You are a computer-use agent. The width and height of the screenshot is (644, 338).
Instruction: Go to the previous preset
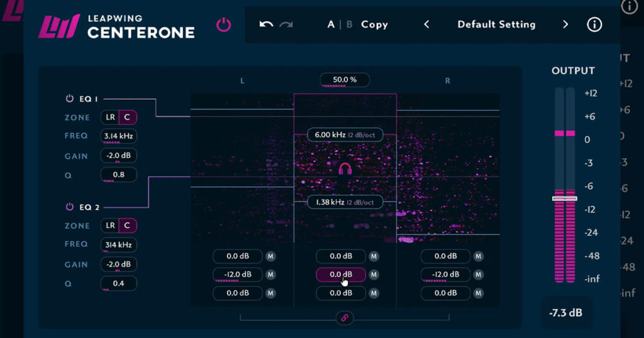tap(427, 25)
